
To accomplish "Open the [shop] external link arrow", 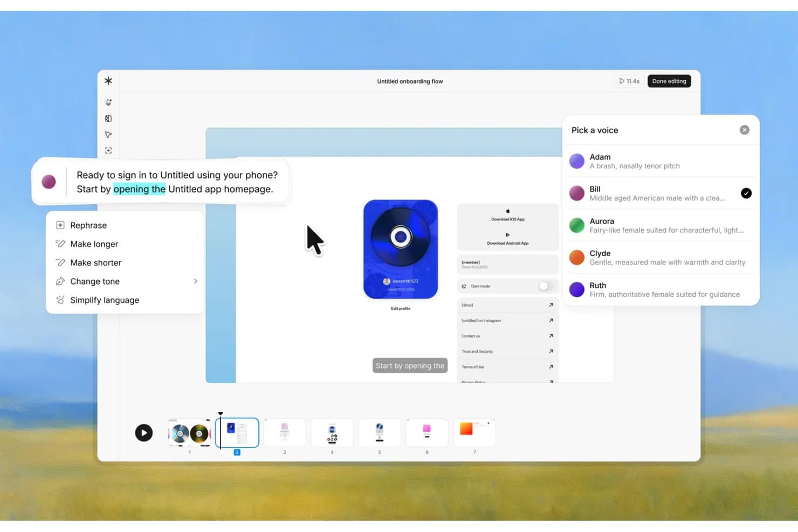I will pos(551,305).
